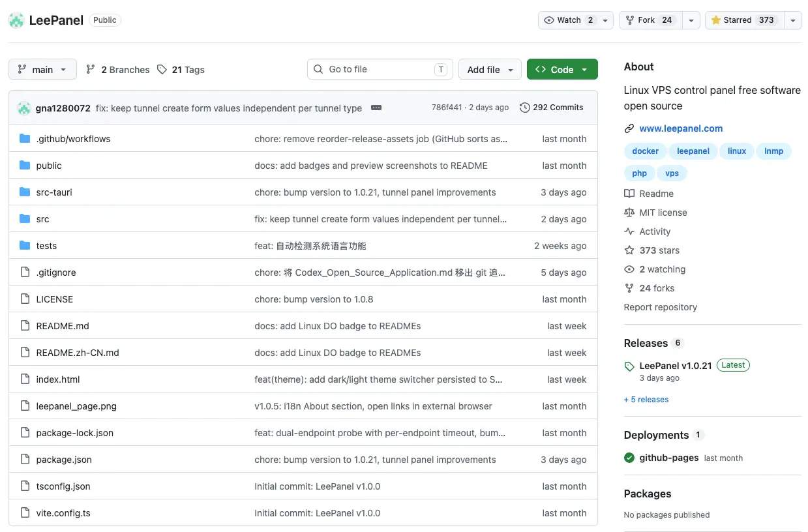
Task: Select the leepanel topic tag
Action: (x=693, y=151)
